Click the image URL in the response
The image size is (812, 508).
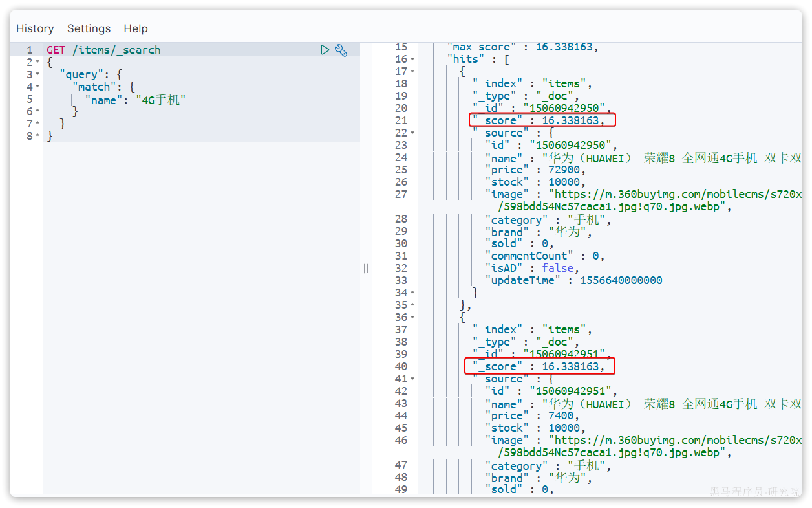[x=646, y=193]
